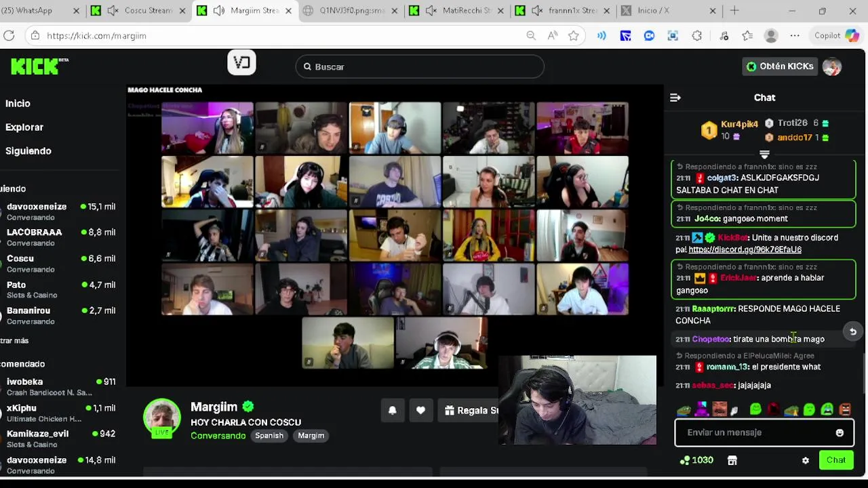Open Bananirou channel in sidebar

click(61, 315)
